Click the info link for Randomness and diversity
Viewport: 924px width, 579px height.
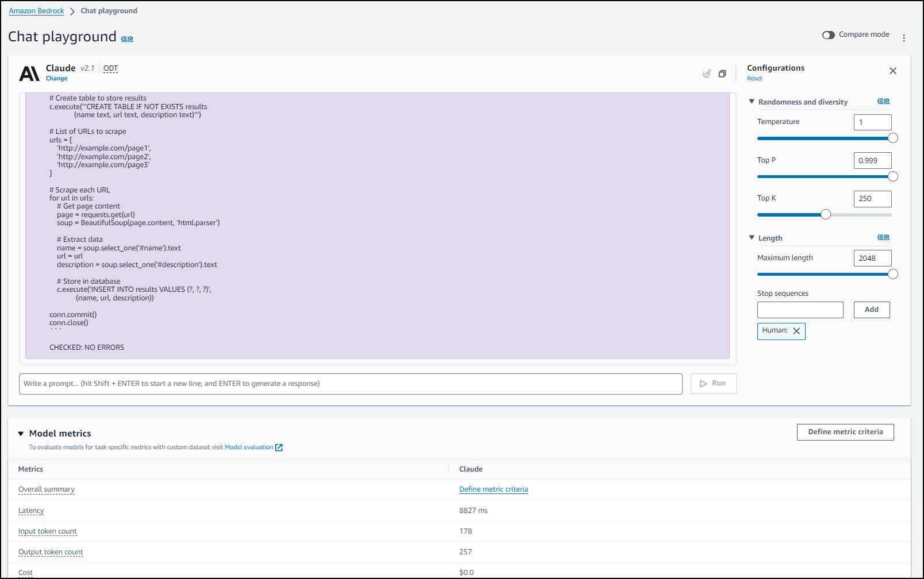[x=883, y=101]
